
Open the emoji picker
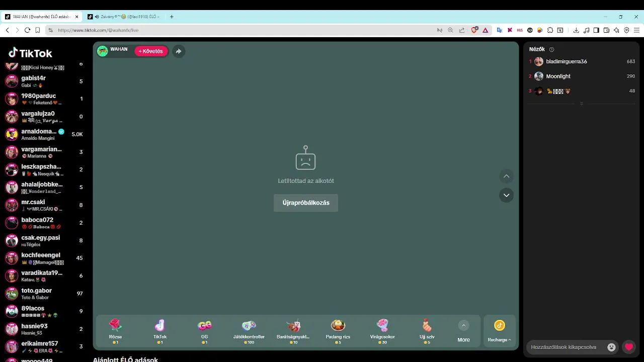[x=611, y=347]
